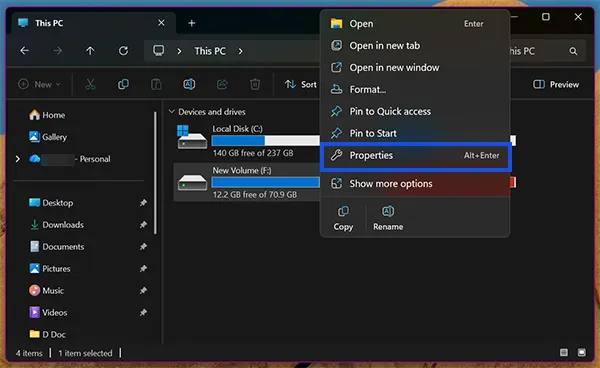600x368 pixels.
Task: Unpin Downloads using its pin icon
Action: pyautogui.click(x=143, y=225)
